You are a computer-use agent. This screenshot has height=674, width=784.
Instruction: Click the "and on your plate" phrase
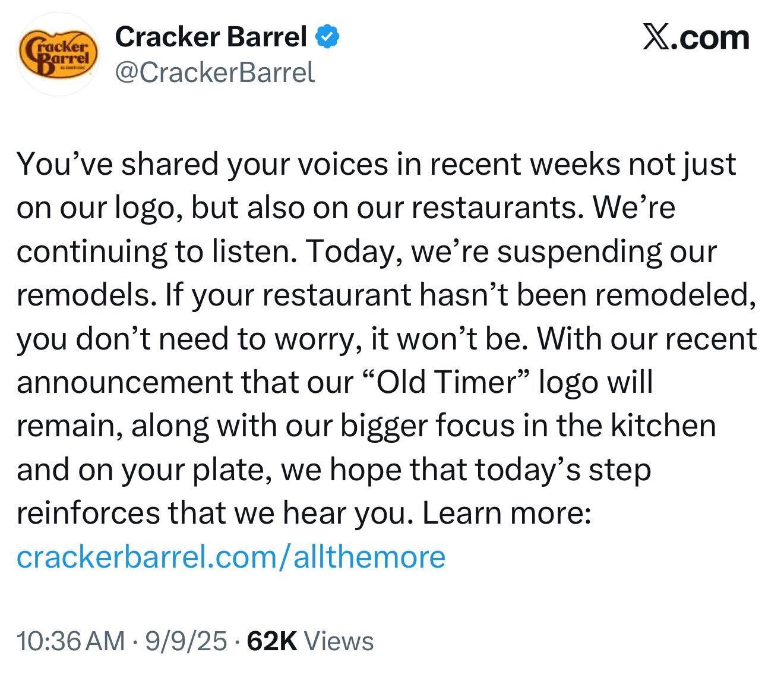[x=143, y=470]
